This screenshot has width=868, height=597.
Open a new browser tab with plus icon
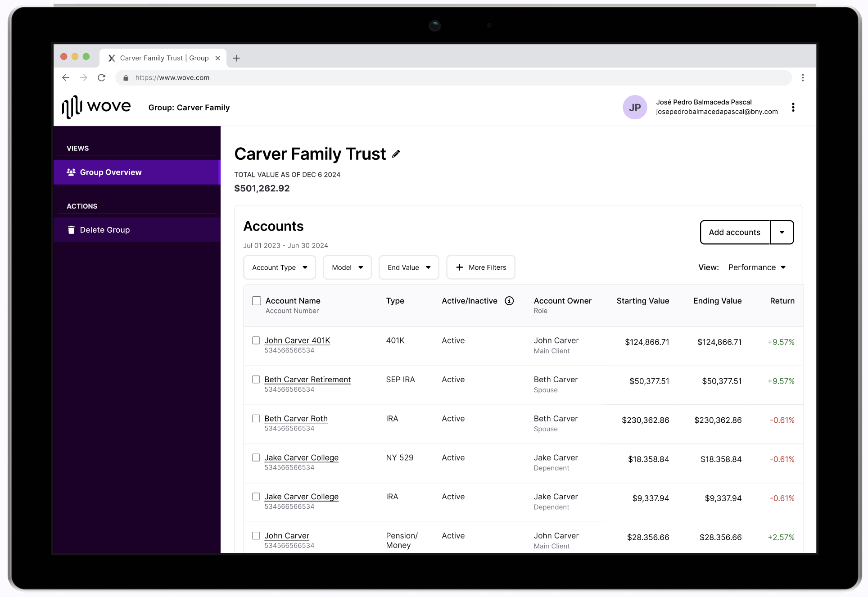[236, 58]
